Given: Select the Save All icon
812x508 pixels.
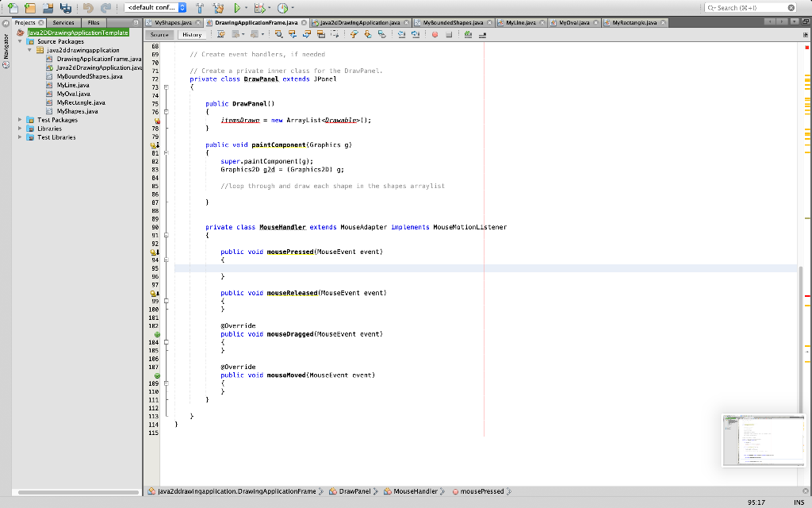Looking at the screenshot, I should coord(66,8).
